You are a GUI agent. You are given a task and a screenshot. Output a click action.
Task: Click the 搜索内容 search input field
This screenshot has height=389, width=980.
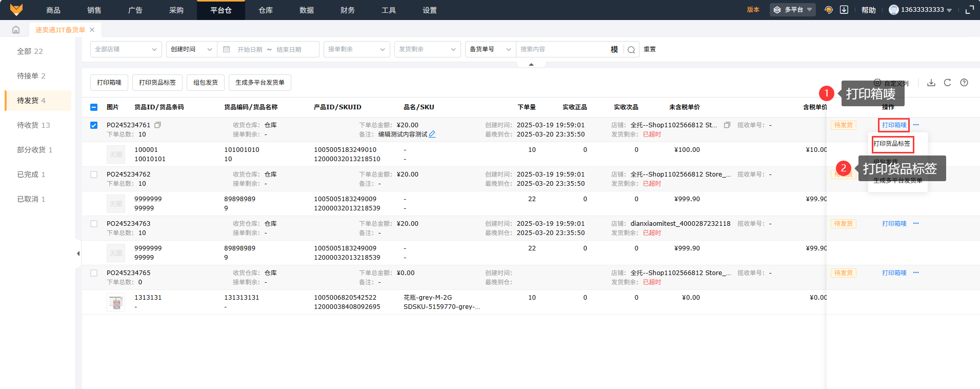point(562,49)
